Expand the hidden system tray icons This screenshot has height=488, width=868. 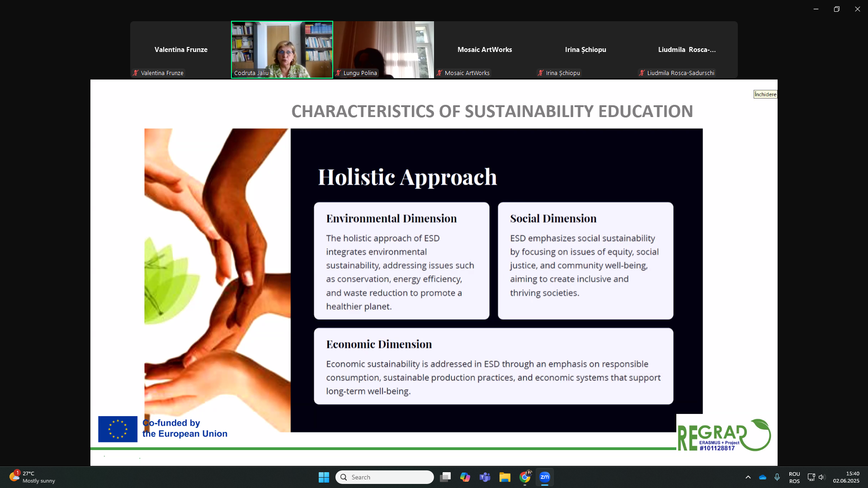click(x=748, y=477)
